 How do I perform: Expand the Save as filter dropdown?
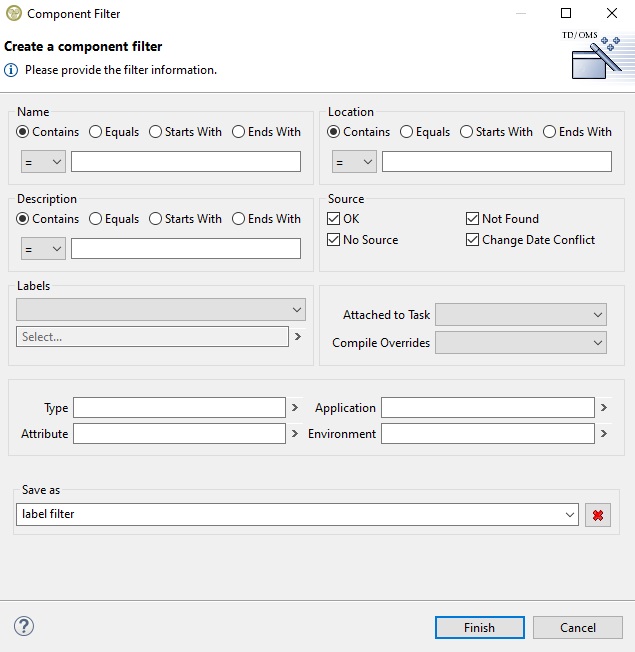(570, 514)
